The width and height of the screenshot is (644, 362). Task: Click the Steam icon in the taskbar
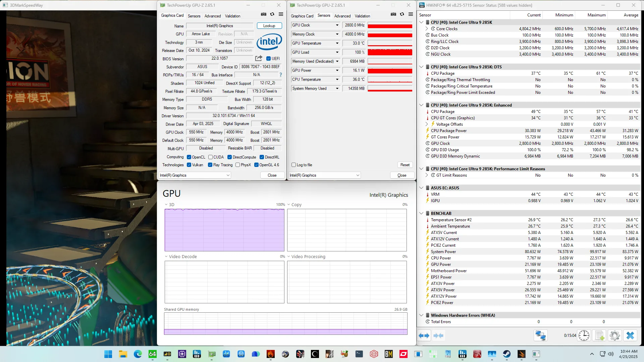pyautogui.click(x=506, y=354)
